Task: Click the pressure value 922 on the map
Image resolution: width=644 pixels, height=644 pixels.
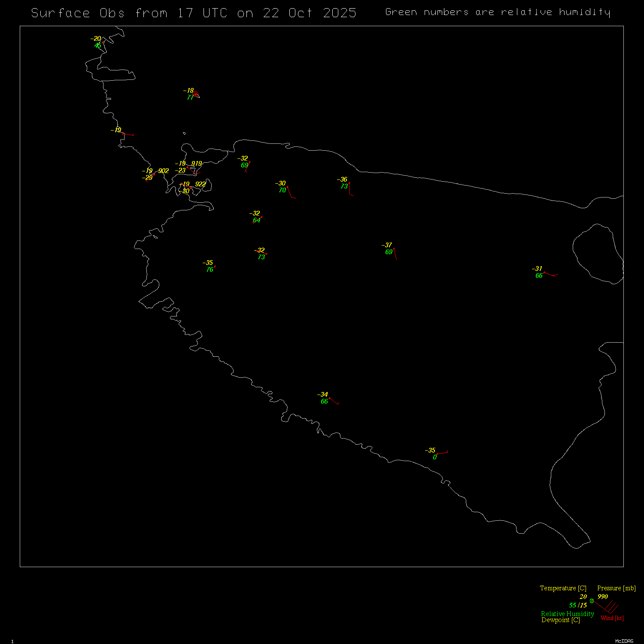Action: (x=200, y=184)
